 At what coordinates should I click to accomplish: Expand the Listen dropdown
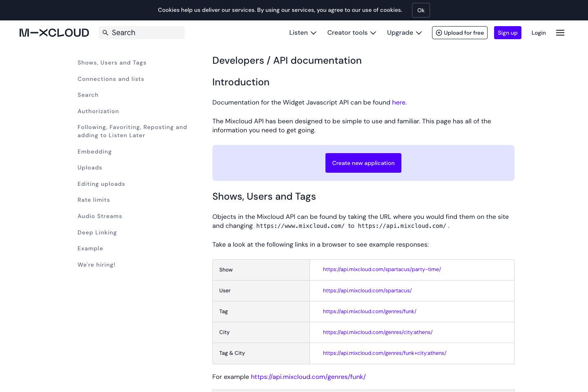point(302,32)
